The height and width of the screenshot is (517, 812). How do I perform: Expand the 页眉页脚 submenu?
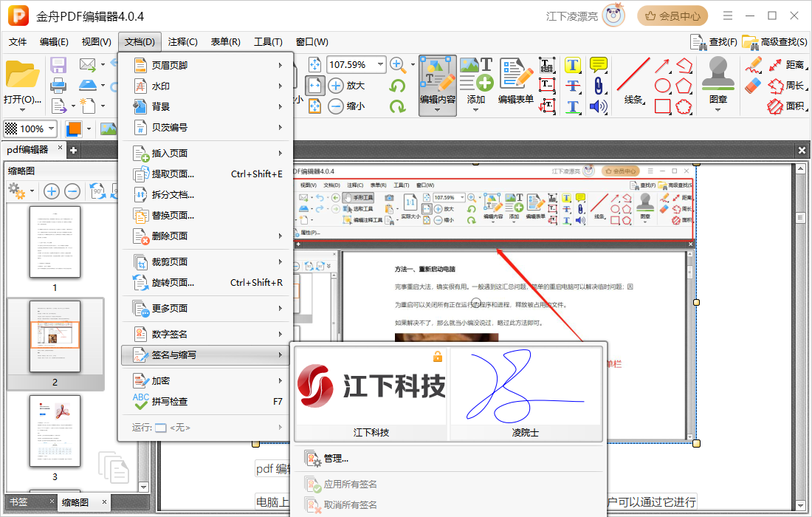point(206,65)
